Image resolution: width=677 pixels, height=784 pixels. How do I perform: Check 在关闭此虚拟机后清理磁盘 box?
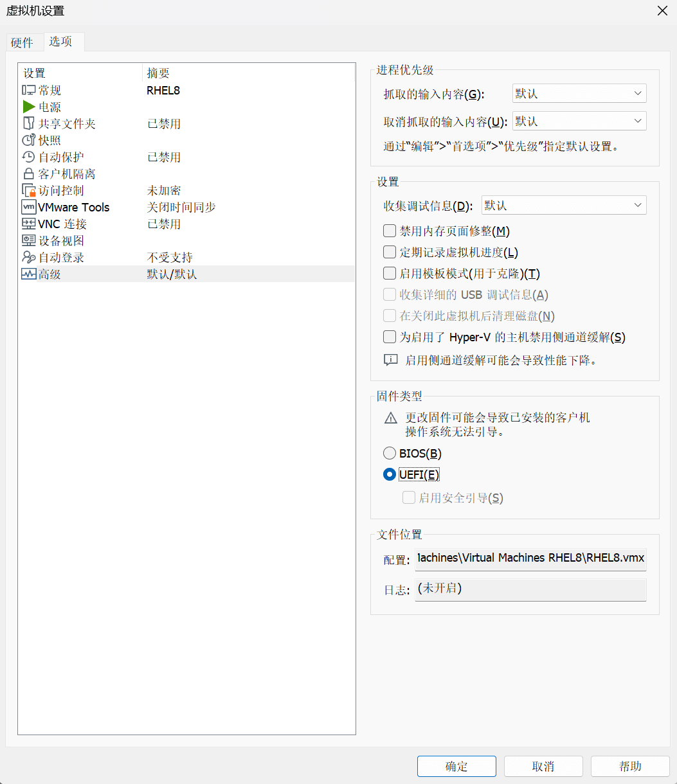pyautogui.click(x=390, y=316)
